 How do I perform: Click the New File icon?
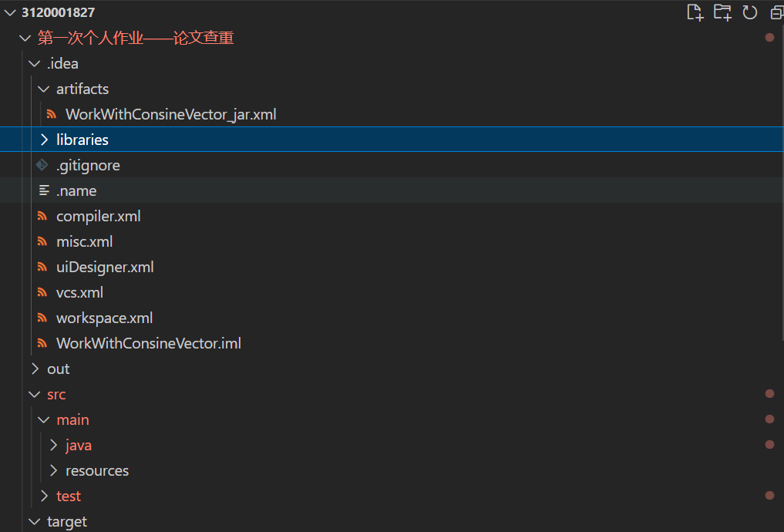[x=695, y=12]
